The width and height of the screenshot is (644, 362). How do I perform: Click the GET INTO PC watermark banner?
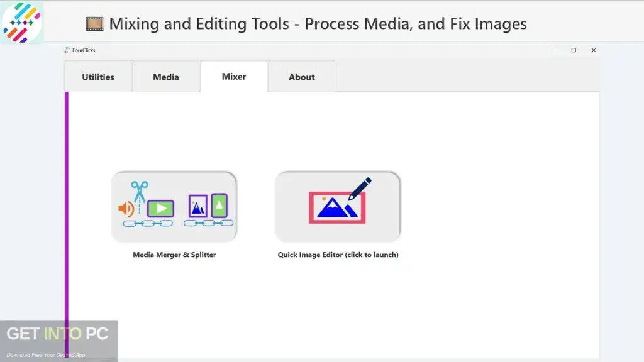point(58,339)
